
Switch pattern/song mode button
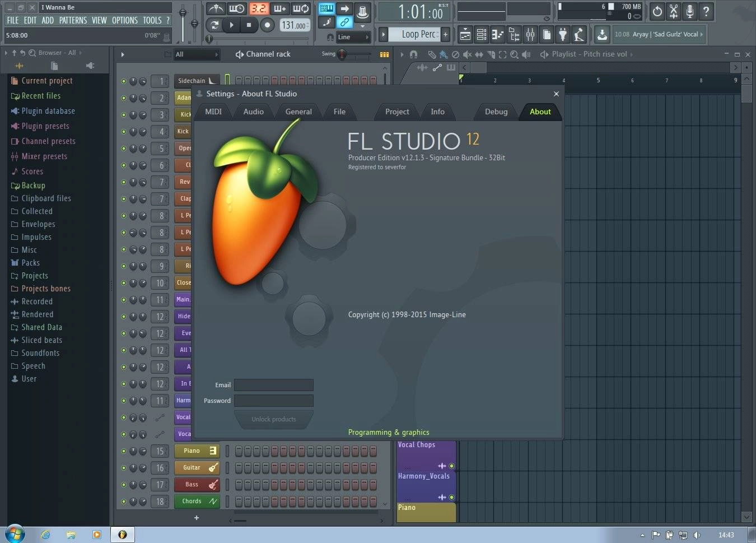[214, 25]
